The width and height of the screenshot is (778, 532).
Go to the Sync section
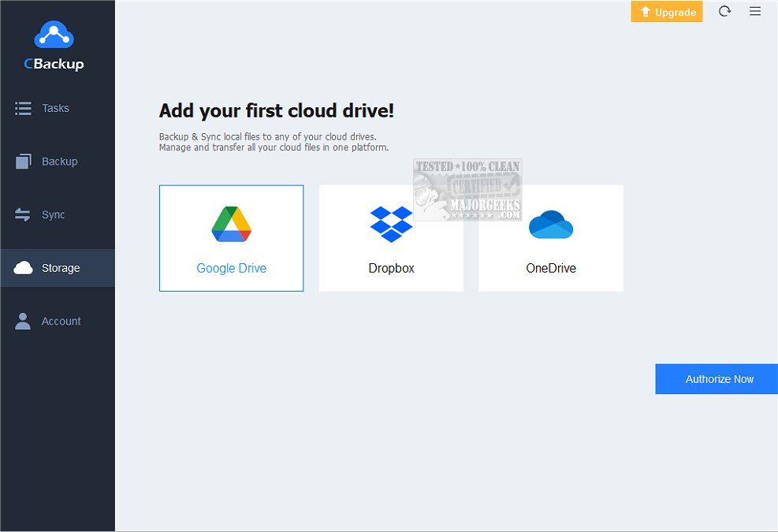pyautogui.click(x=58, y=214)
